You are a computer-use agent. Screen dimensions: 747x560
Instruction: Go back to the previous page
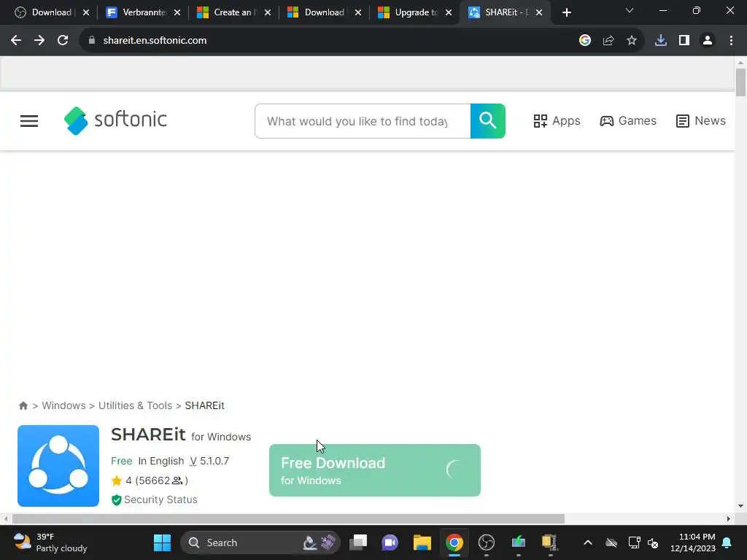16,41
